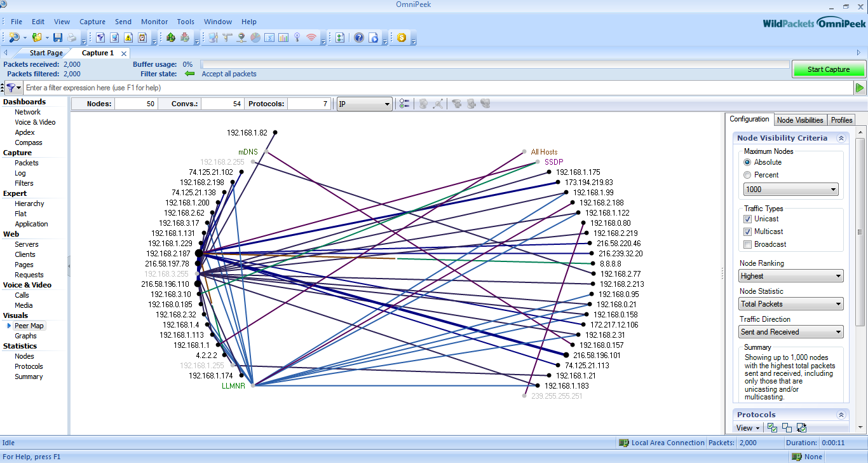The width and height of the screenshot is (868, 463).
Task: Click the blue Help question mark icon
Action: (x=359, y=38)
